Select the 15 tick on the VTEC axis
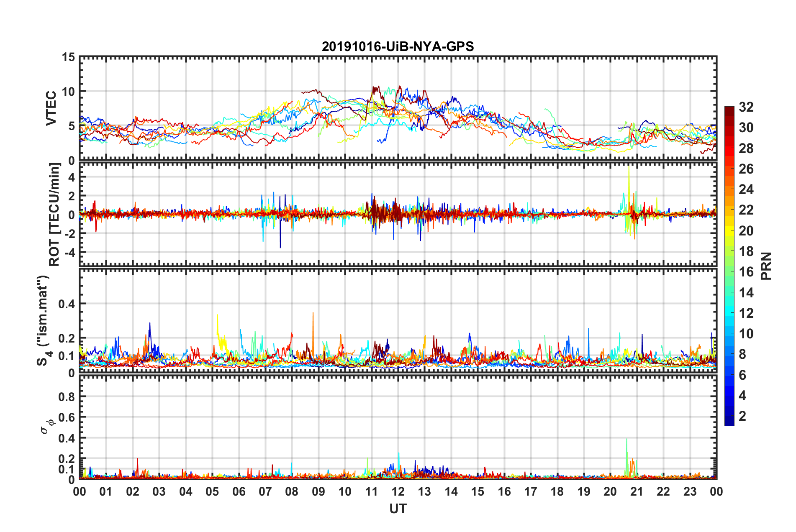 [69, 57]
